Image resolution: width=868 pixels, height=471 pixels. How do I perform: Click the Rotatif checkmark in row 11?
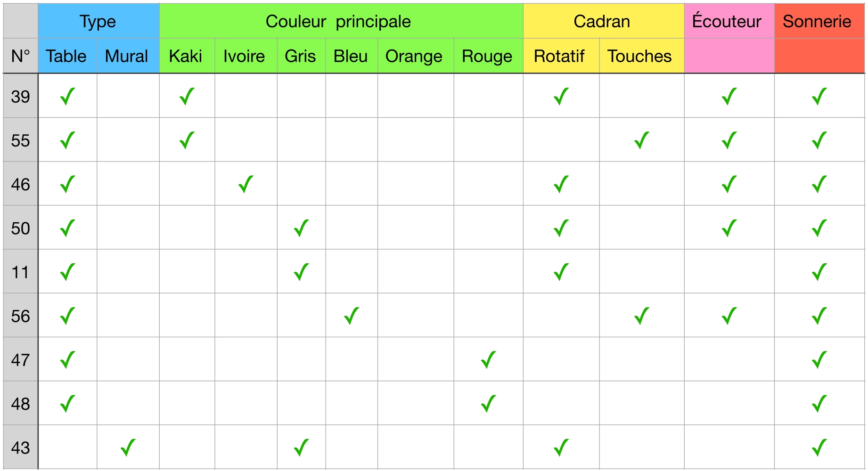[561, 272]
